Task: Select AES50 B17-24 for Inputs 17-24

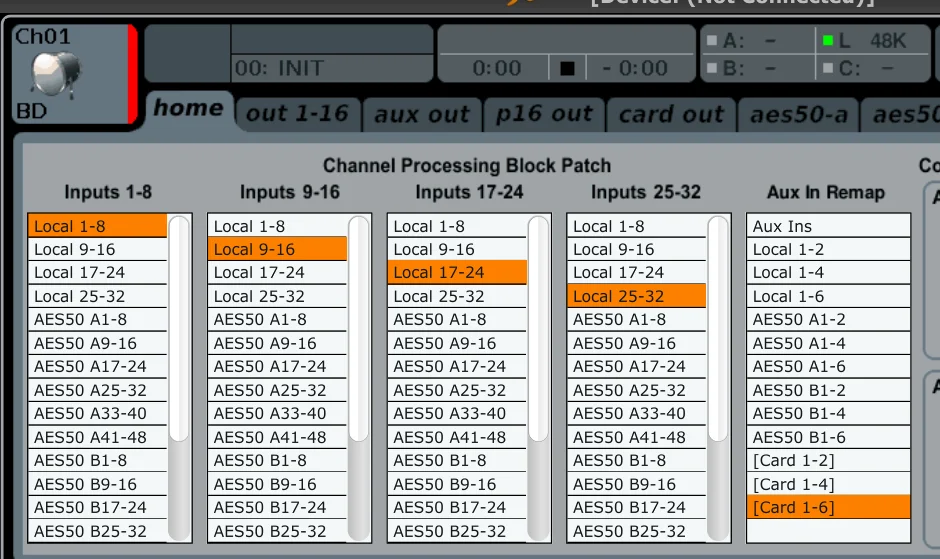Action: [x=457, y=507]
